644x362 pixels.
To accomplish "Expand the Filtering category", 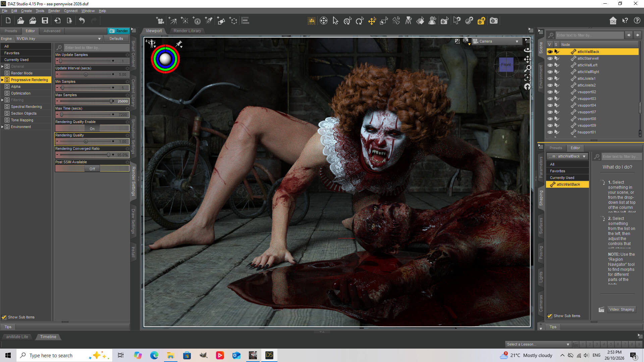I will point(2,100).
